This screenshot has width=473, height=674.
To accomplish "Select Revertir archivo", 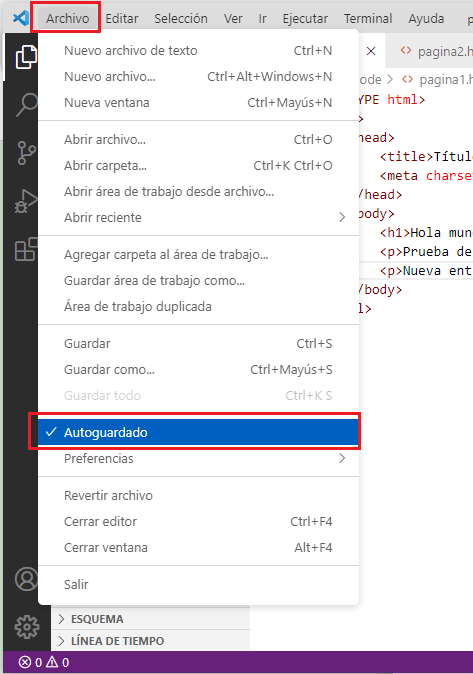I will coord(198,496).
